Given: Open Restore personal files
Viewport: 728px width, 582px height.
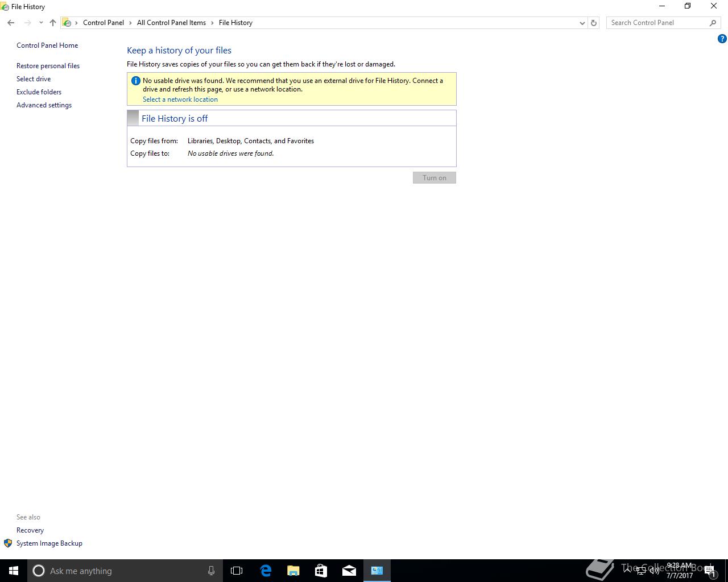Looking at the screenshot, I should [48, 66].
